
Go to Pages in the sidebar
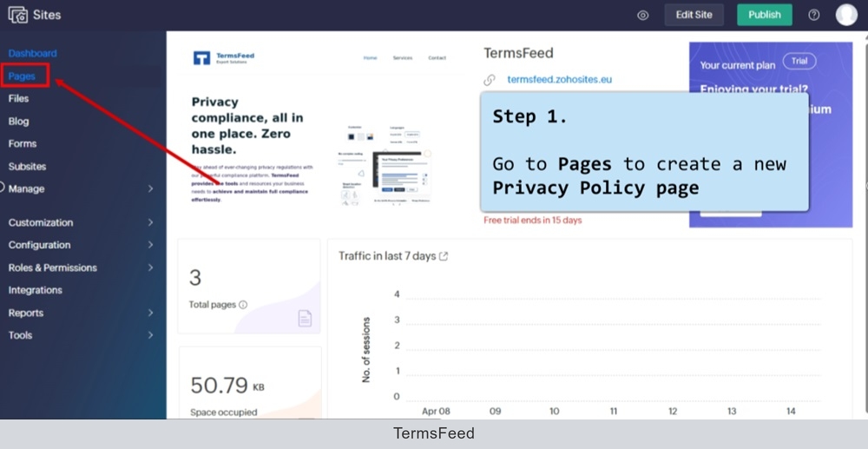[x=23, y=76]
